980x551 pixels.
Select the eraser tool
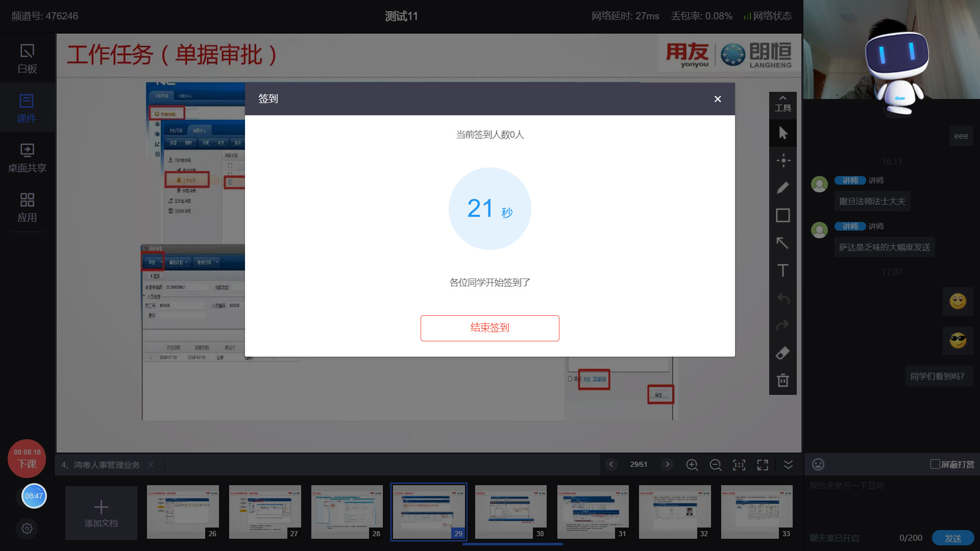[782, 353]
